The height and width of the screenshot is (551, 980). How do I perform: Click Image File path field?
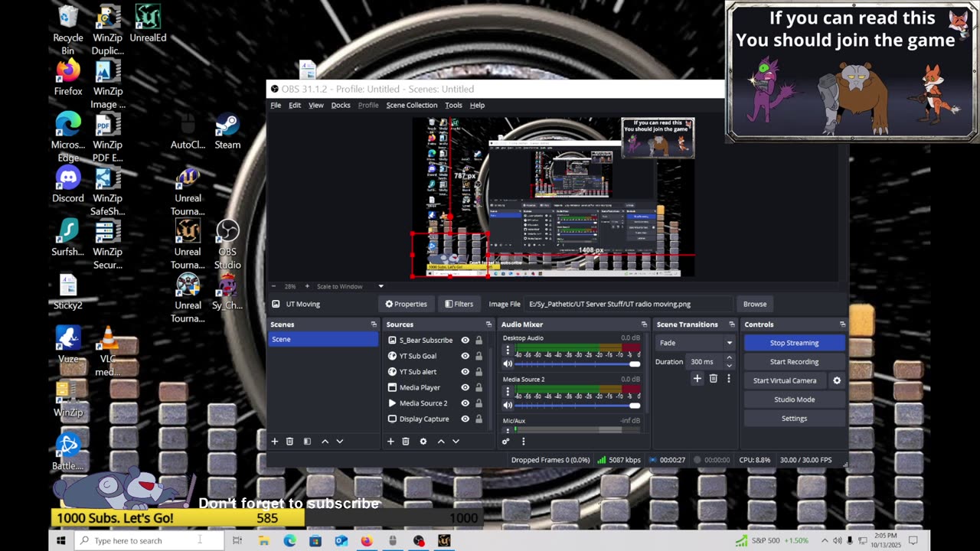(x=629, y=304)
